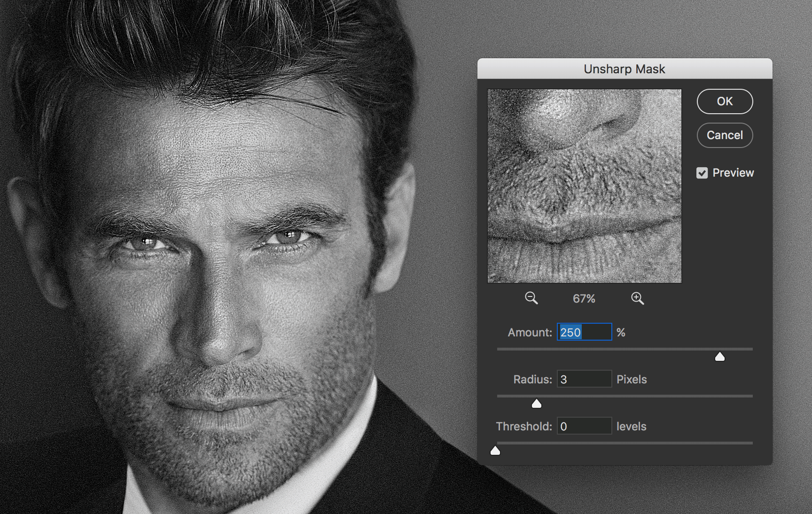Click the Amount percentage input field

(x=584, y=332)
